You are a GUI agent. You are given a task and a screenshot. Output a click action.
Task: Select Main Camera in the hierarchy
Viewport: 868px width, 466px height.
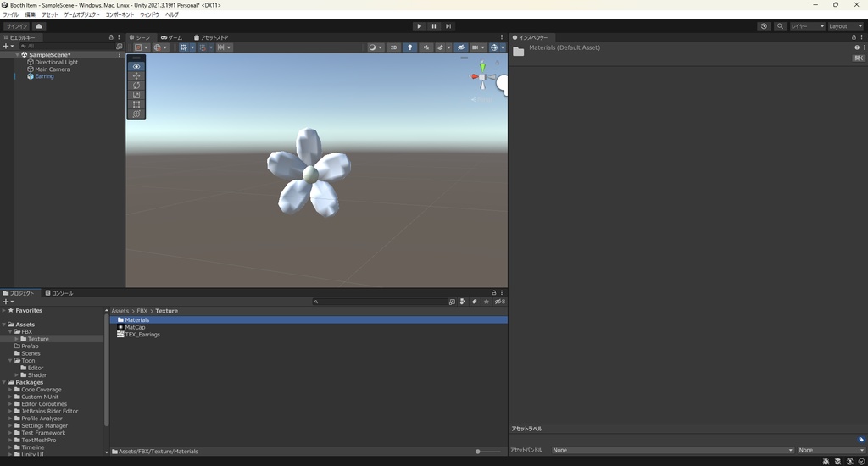(x=53, y=69)
